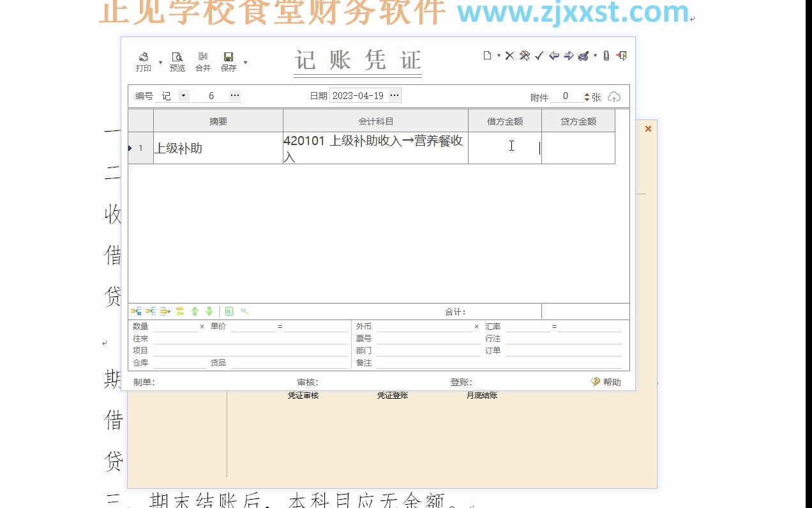Exit the voucher window via door icon
Image resolution: width=812 pixels, height=508 pixels.
[620, 56]
